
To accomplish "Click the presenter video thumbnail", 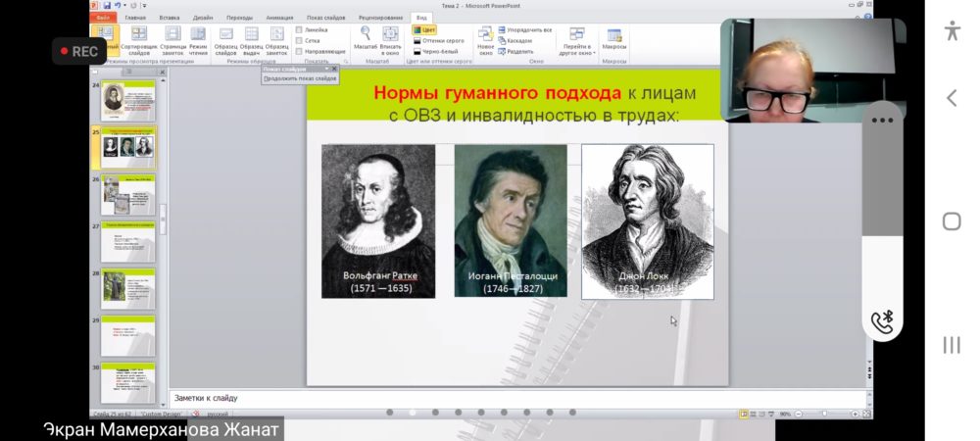I will click(x=812, y=70).
